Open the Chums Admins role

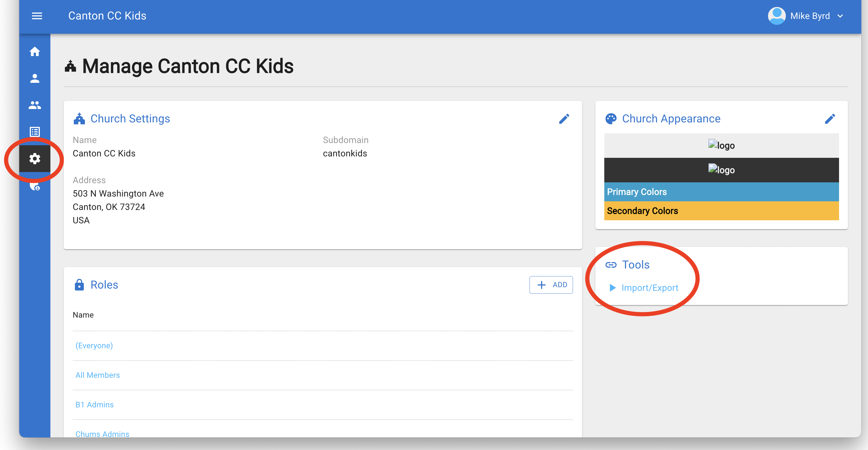102,434
